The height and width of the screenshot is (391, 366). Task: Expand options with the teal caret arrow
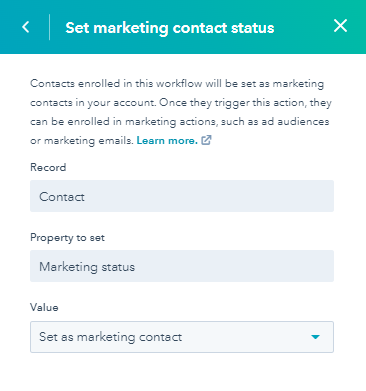[315, 337]
